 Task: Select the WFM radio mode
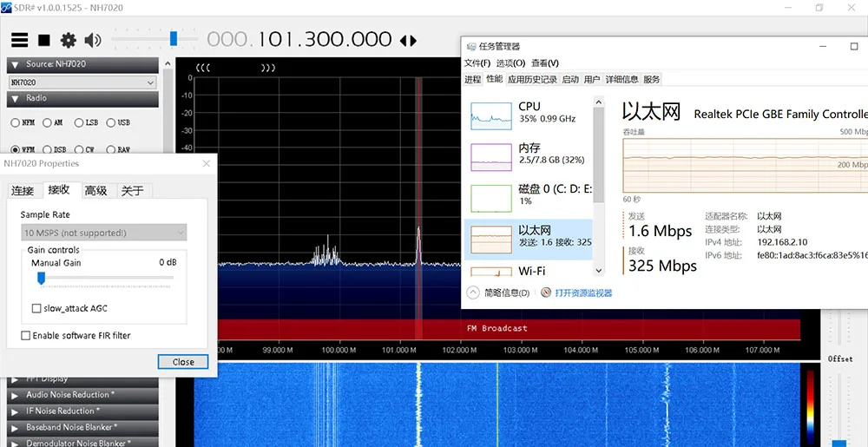23,149
